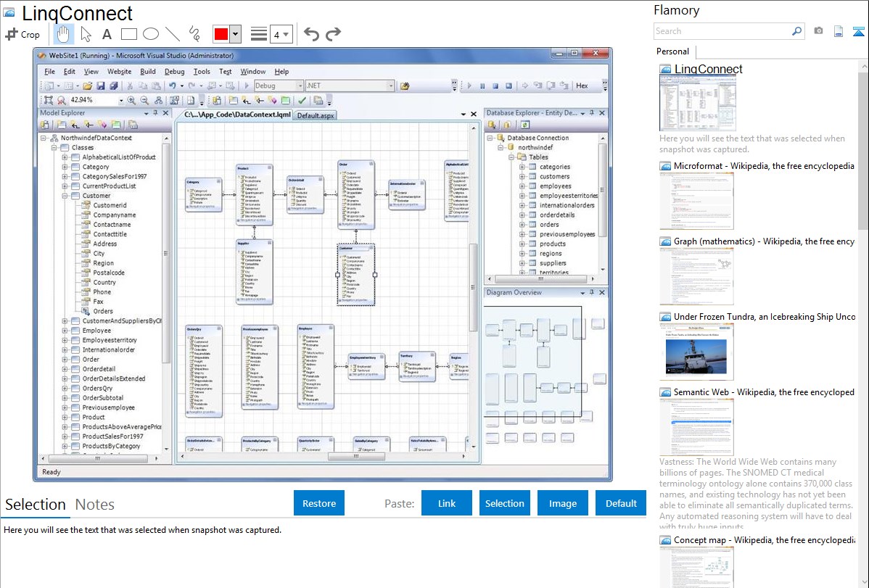Click the camera snapshot icon
869x588 pixels.
(x=818, y=31)
